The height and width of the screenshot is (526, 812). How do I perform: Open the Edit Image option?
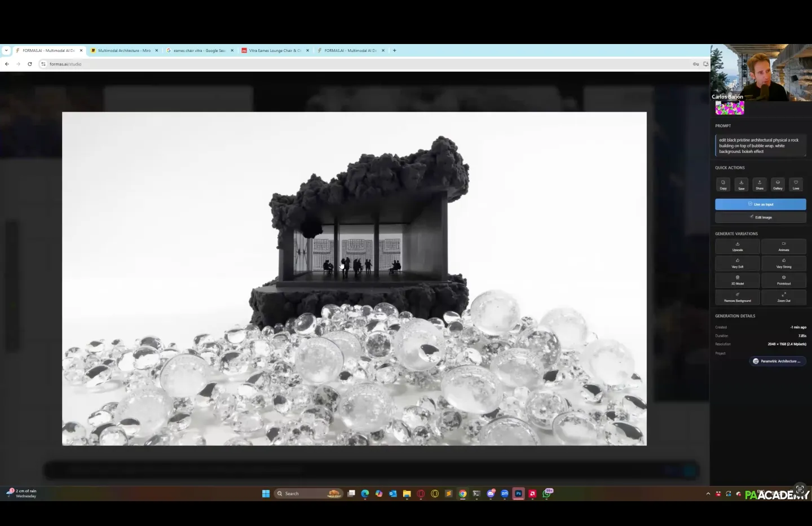click(760, 217)
